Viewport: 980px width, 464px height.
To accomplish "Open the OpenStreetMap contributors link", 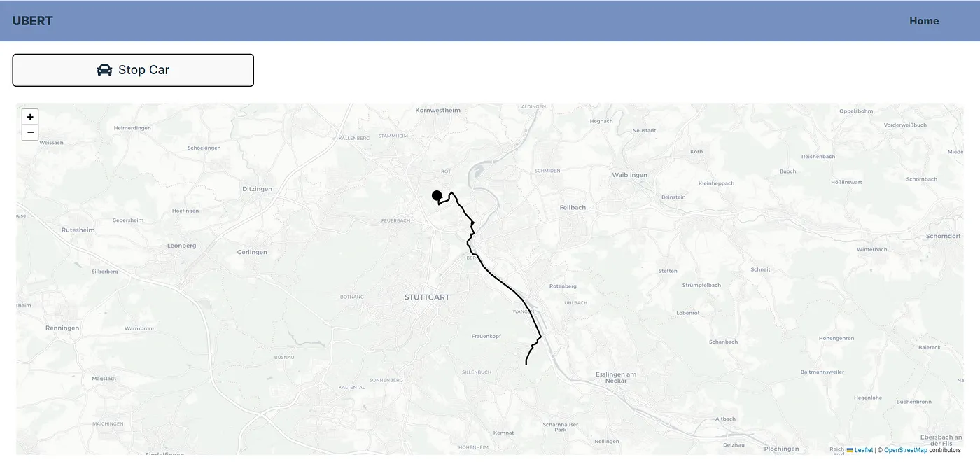I will (x=905, y=450).
